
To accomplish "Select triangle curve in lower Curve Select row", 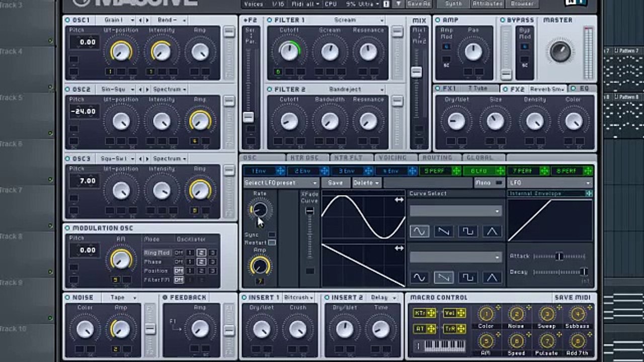I will (x=492, y=277).
